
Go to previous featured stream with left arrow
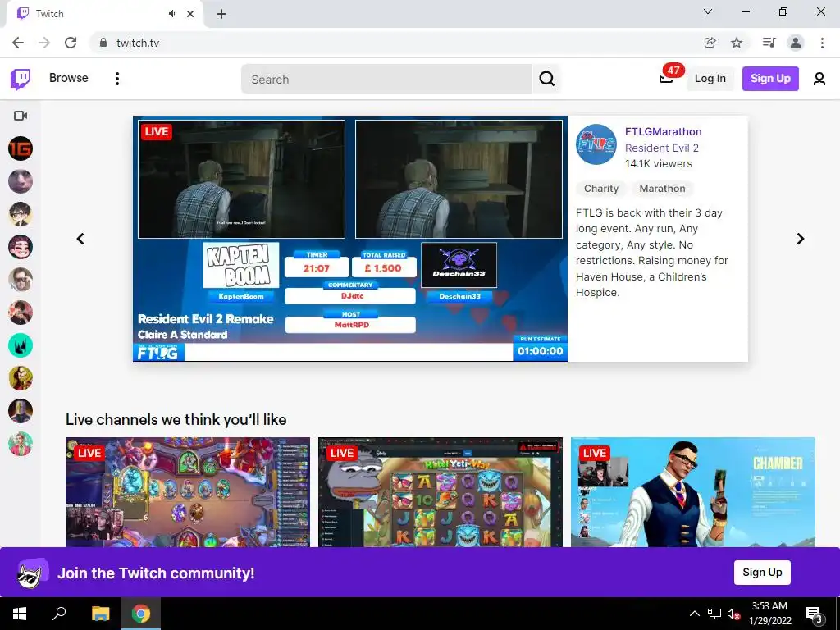point(80,239)
